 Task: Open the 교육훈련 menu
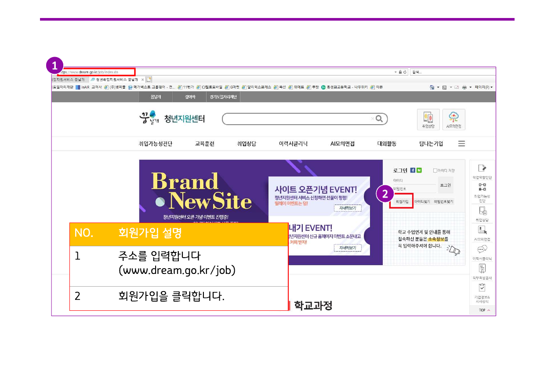204,144
